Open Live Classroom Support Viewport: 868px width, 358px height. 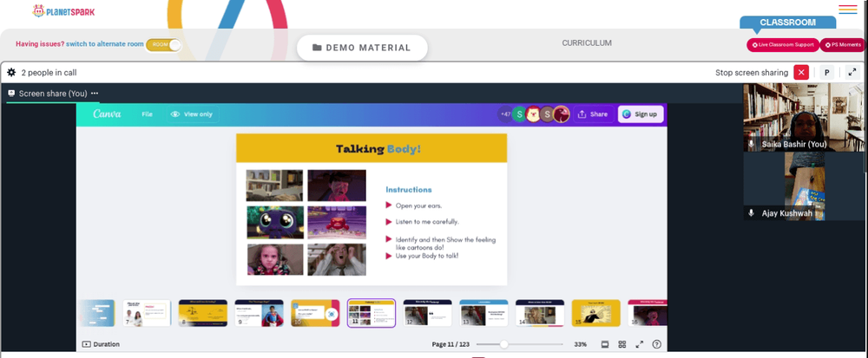783,45
